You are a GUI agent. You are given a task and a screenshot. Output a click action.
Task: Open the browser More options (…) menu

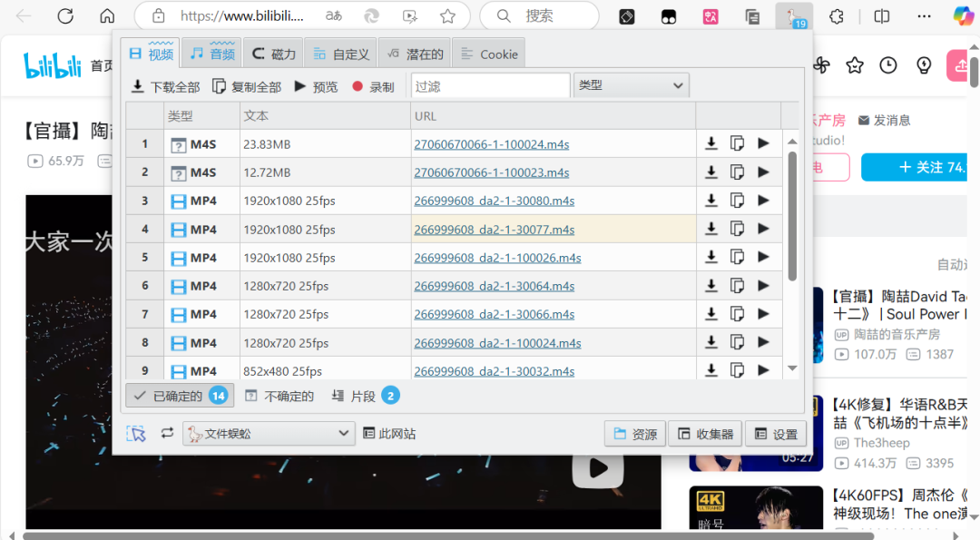click(x=924, y=15)
